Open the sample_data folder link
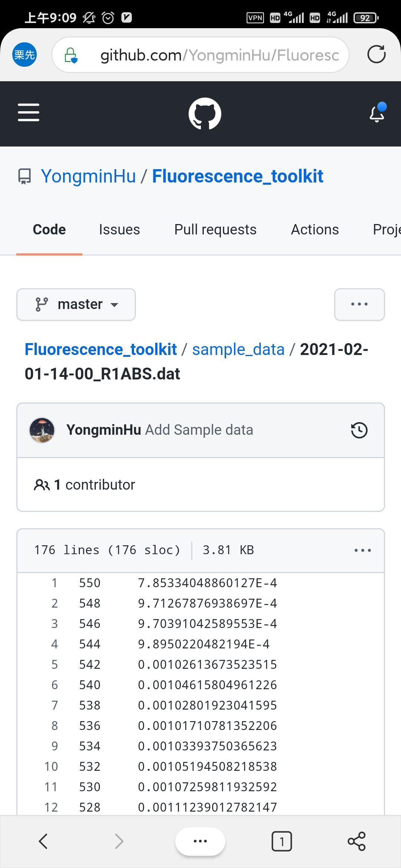 pos(238,349)
